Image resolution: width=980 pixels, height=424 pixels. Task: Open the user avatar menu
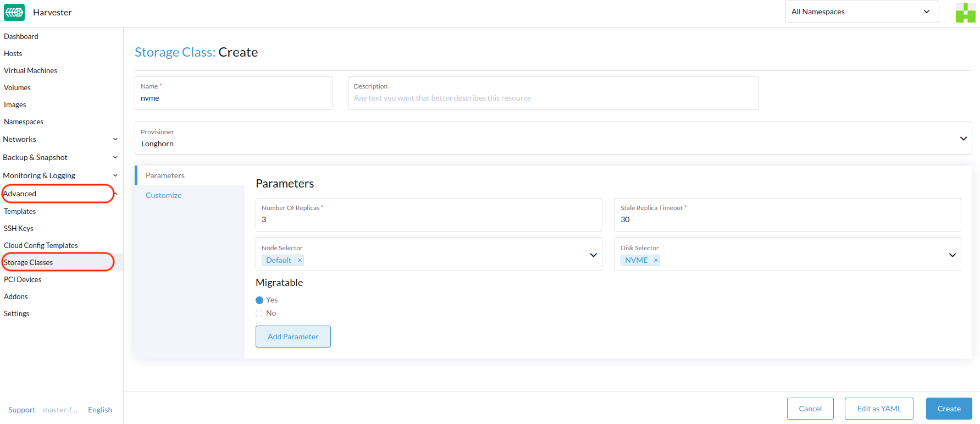965,12
